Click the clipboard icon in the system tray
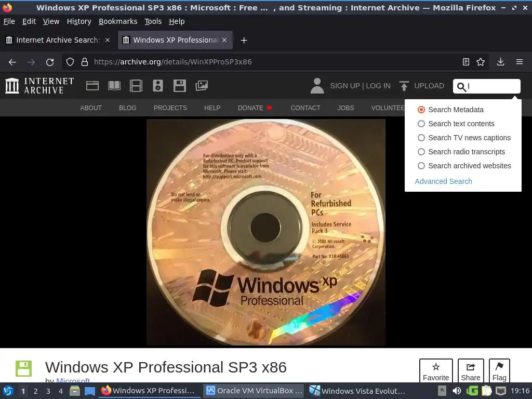 486,391
